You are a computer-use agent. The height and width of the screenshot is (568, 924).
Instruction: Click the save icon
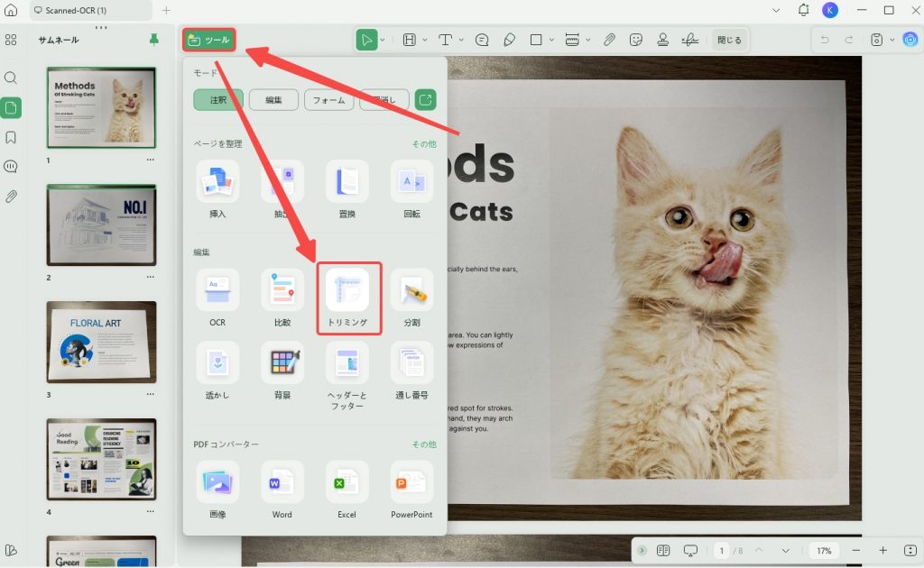point(877,40)
